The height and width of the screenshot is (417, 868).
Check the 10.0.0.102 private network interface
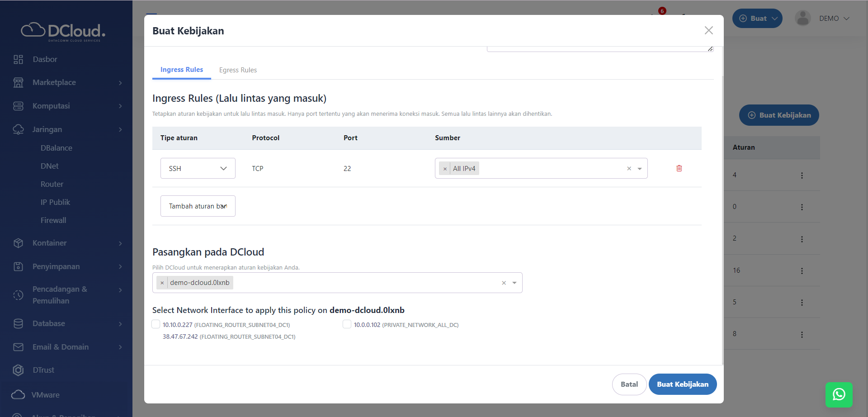pyautogui.click(x=347, y=324)
